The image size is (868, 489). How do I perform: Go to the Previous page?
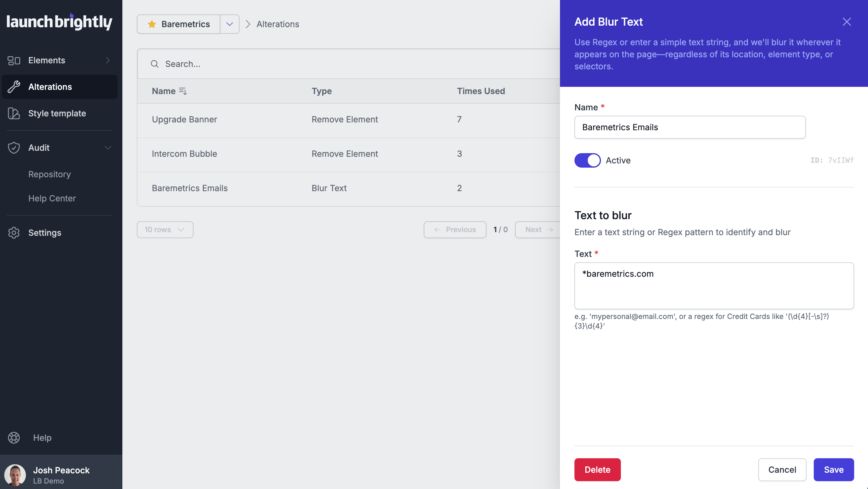click(455, 229)
